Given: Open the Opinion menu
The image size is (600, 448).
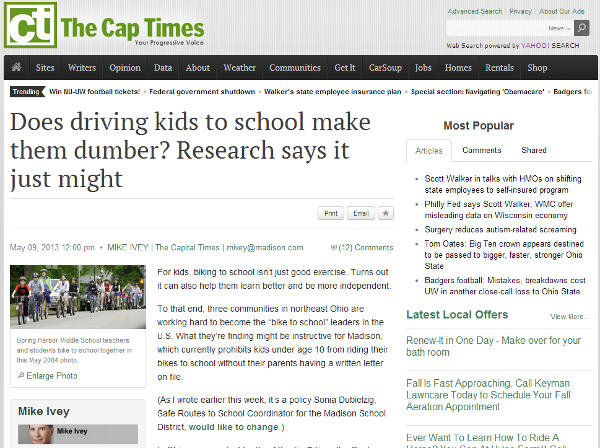Looking at the screenshot, I should 125,68.
